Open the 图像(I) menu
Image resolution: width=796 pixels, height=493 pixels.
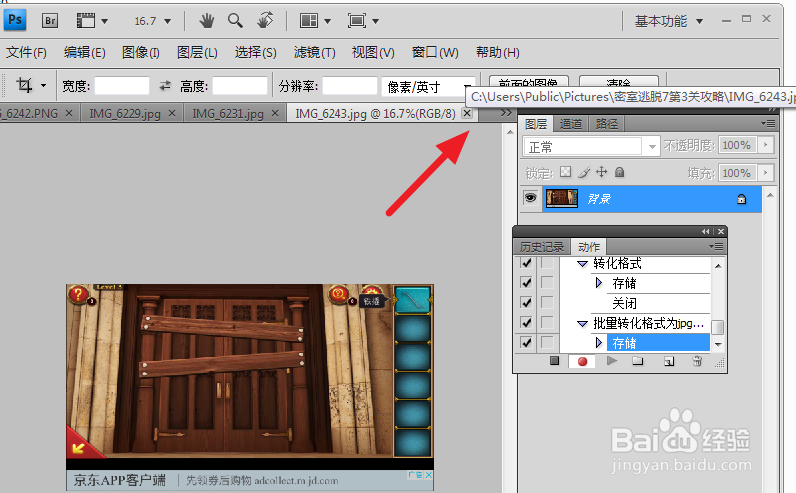[141, 52]
